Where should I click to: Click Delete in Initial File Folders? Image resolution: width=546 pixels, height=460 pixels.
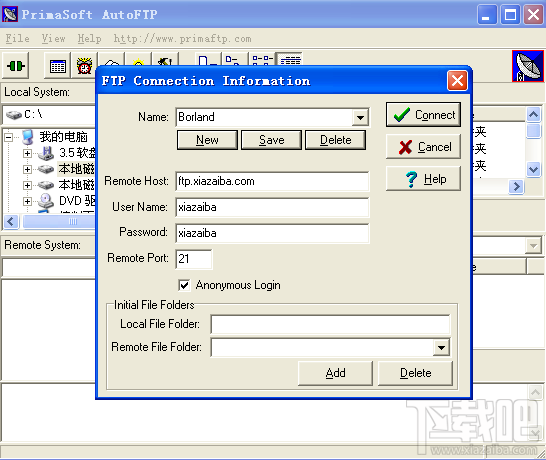(415, 373)
